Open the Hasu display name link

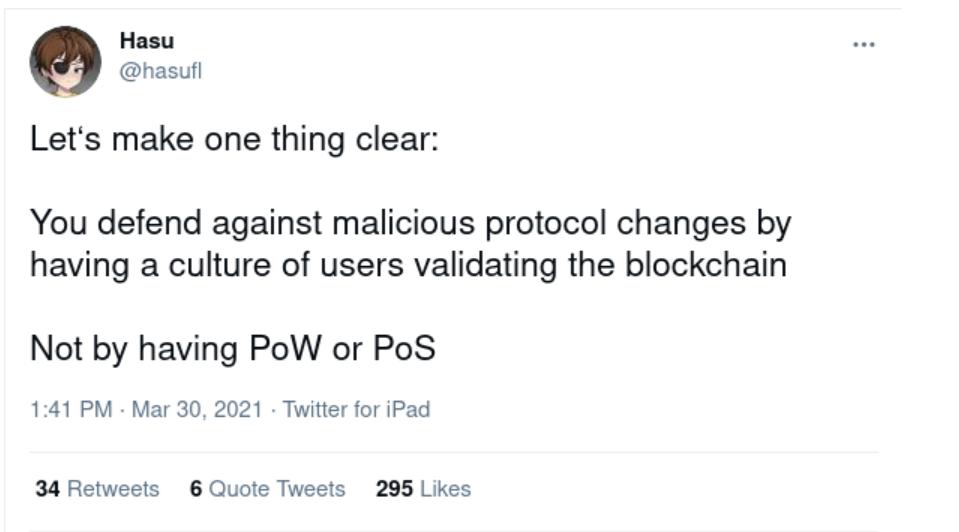pyautogui.click(x=146, y=41)
